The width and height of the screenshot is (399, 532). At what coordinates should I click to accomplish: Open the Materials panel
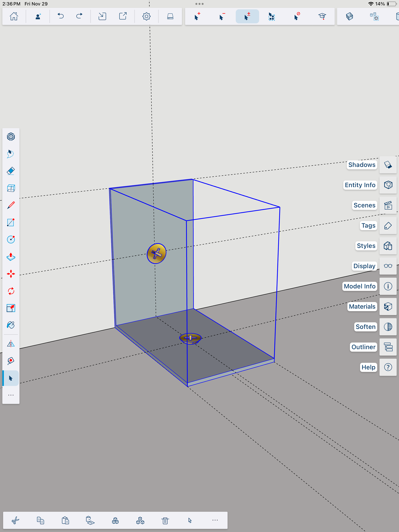[388, 306]
